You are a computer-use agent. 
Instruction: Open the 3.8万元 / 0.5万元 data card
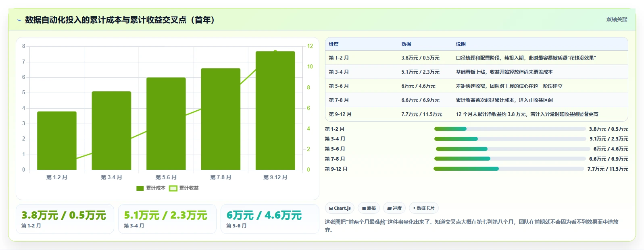[x=65, y=219]
